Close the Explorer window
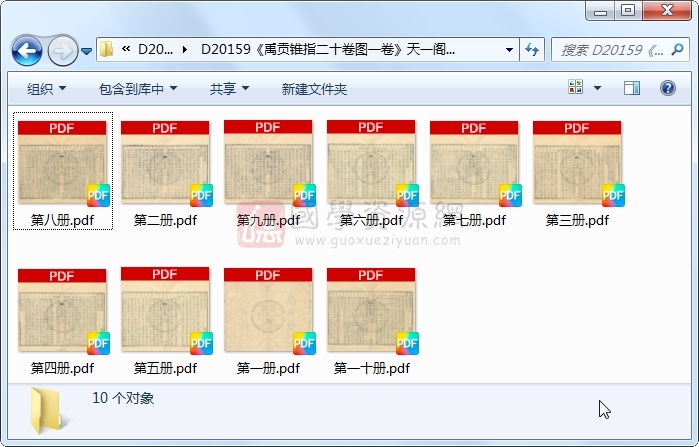The height and width of the screenshot is (447, 699). (667, 10)
